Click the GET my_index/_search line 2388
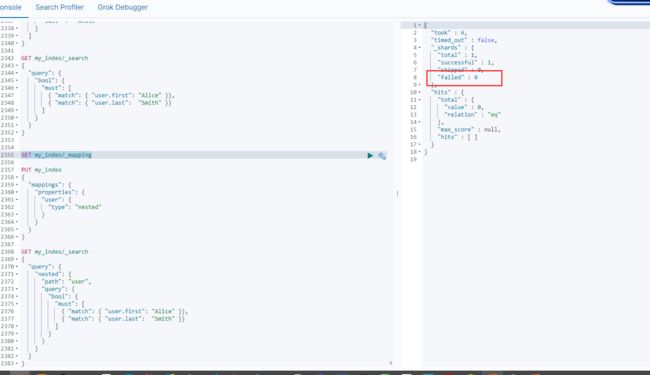 (55, 252)
